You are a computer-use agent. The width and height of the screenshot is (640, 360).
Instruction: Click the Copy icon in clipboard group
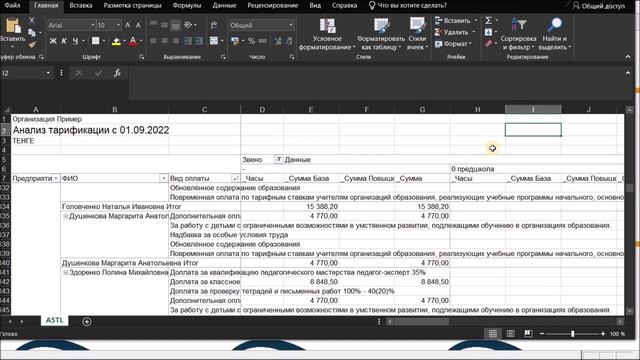pos(32,33)
